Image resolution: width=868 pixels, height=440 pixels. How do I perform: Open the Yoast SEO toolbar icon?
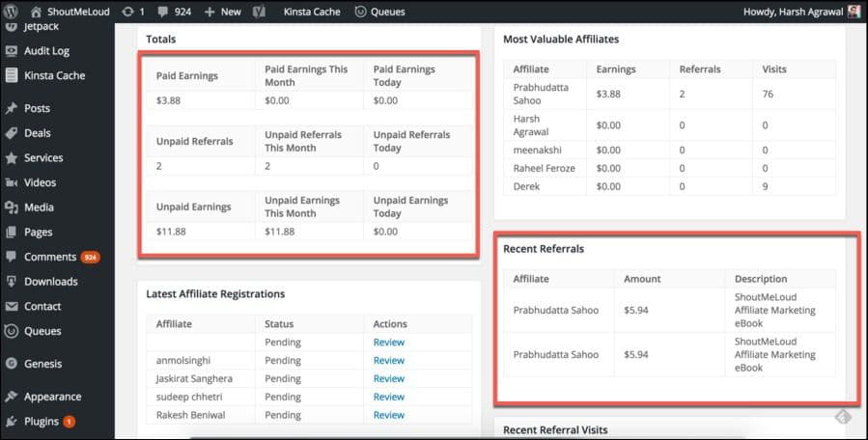click(259, 12)
